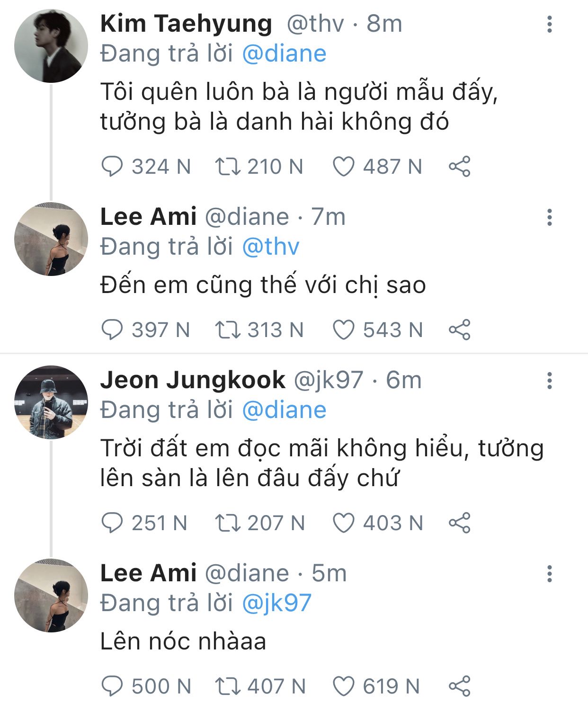
Task: Reply to Jeon Jungkook's tweet
Action: click(112, 523)
